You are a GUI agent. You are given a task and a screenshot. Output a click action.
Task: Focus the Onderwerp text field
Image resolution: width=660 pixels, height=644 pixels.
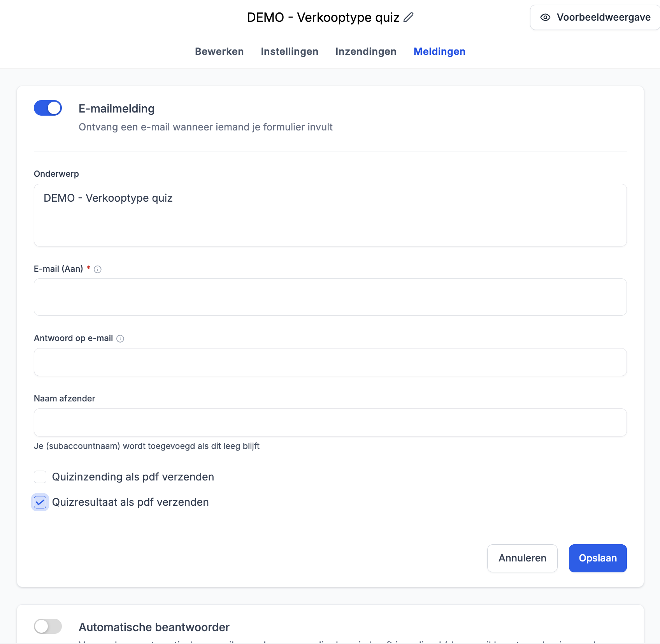pos(330,215)
